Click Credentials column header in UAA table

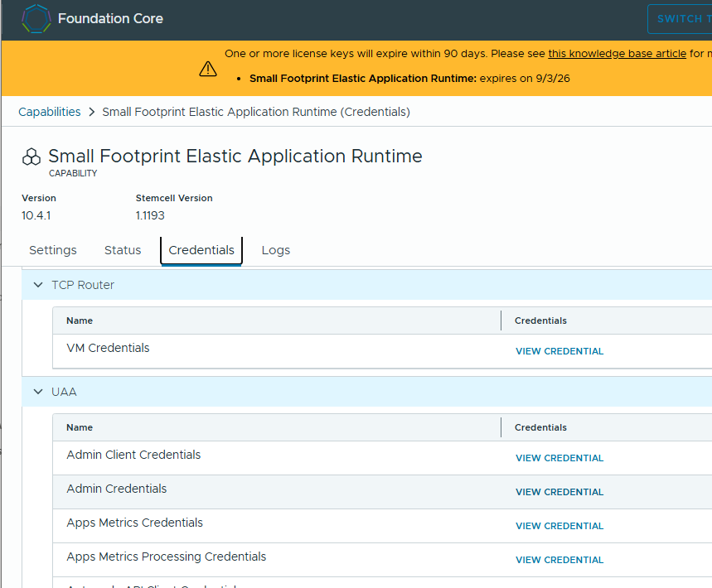[540, 427]
